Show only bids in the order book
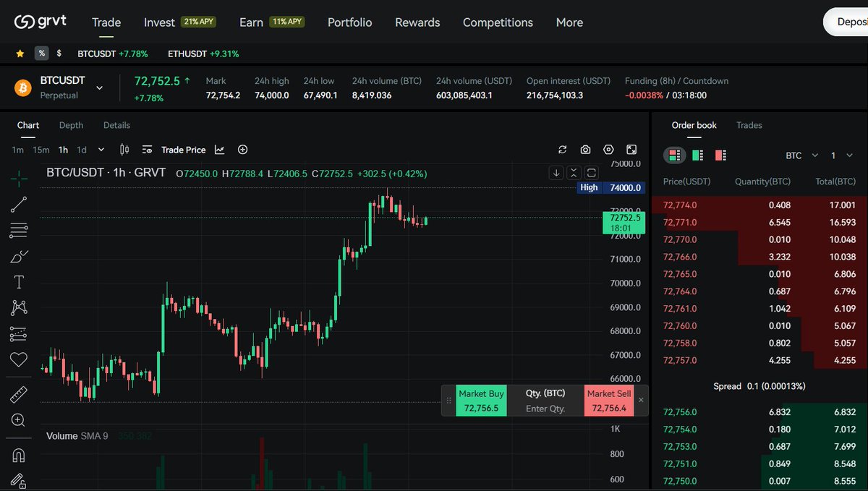 pyautogui.click(x=698, y=155)
